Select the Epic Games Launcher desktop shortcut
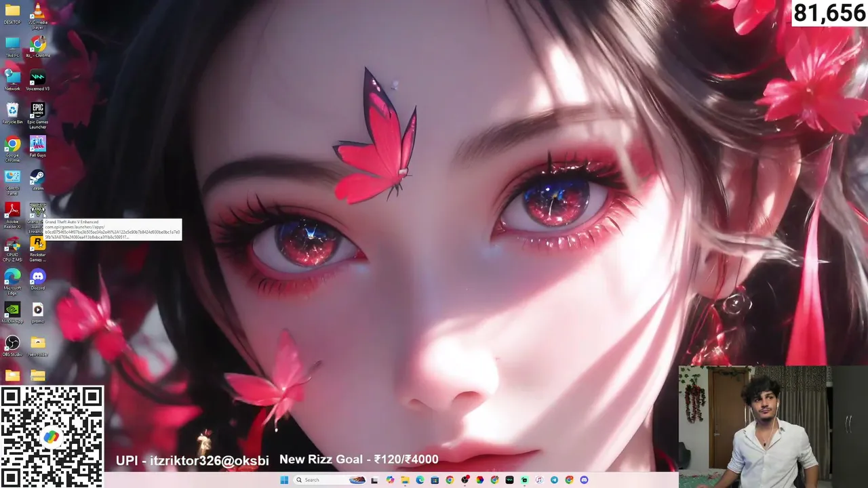The image size is (868, 488). pos(37,115)
